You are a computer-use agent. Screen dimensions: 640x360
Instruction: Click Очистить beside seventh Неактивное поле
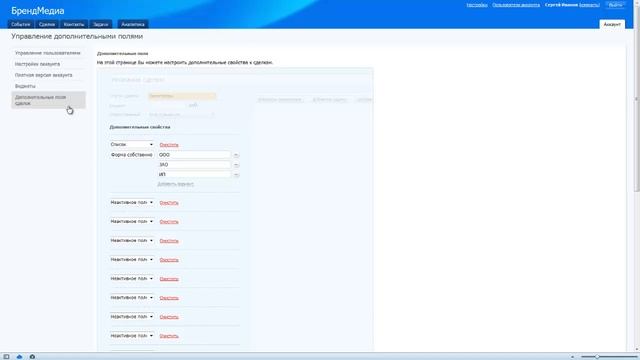click(x=169, y=317)
